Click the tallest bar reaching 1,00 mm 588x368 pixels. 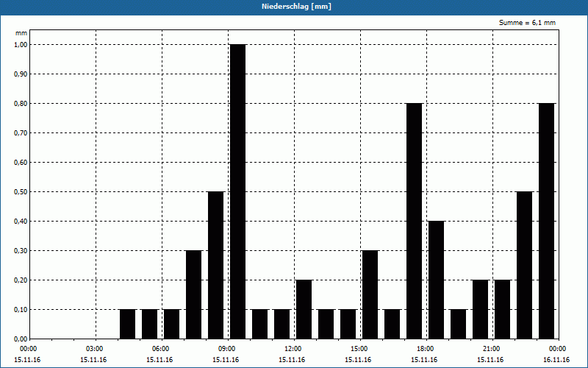(x=237, y=191)
